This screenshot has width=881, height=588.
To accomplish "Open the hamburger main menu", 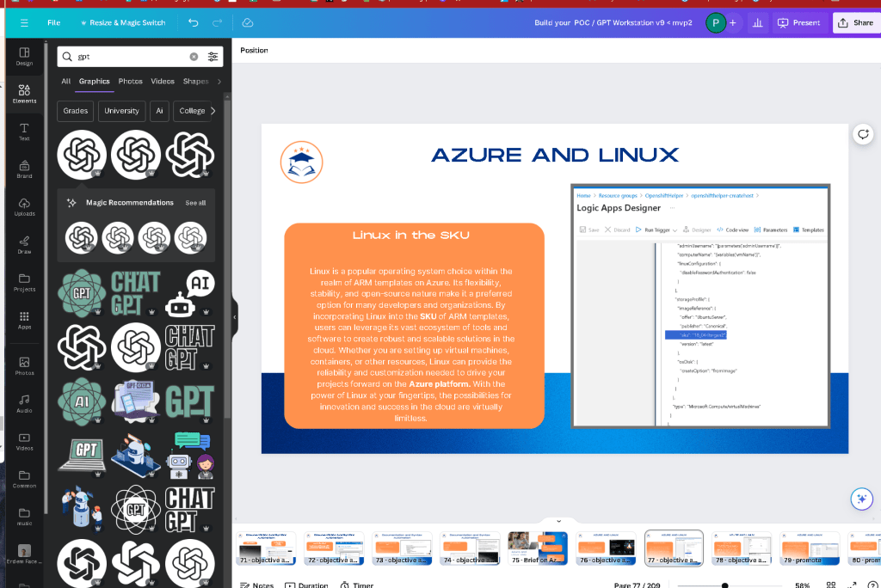I will point(24,23).
